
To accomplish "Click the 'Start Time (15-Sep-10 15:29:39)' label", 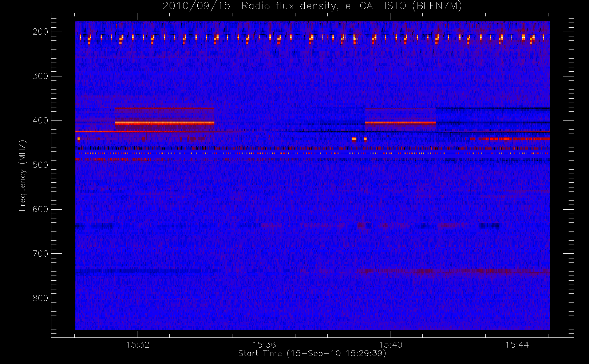I will (x=312, y=353).
